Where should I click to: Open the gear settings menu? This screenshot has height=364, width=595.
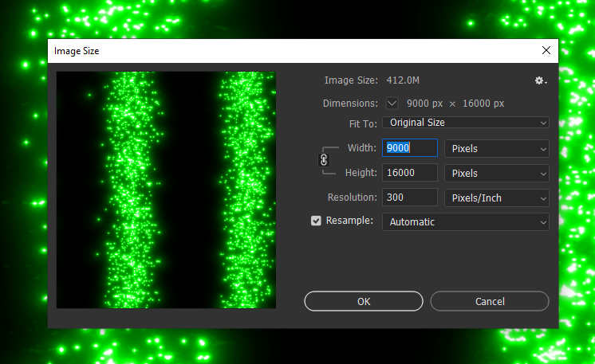pyautogui.click(x=540, y=80)
